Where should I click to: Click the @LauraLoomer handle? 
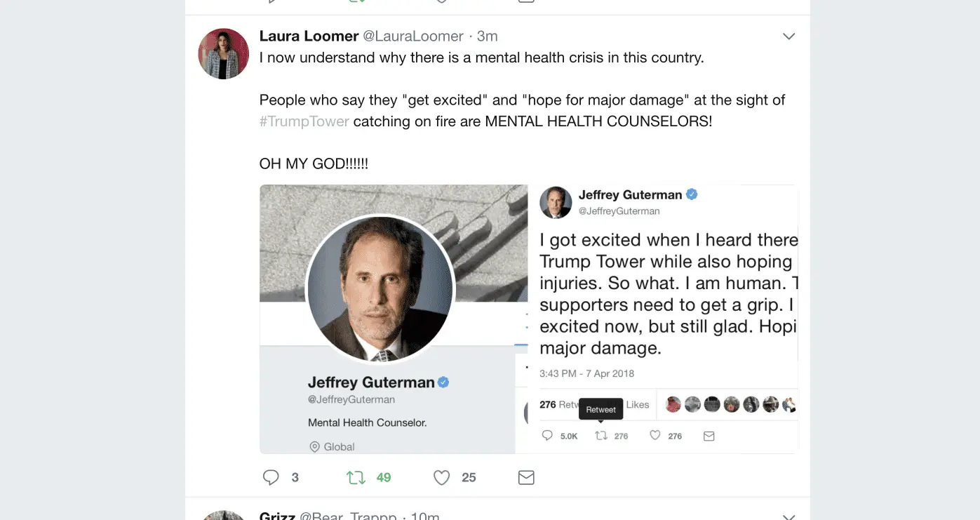tap(413, 36)
